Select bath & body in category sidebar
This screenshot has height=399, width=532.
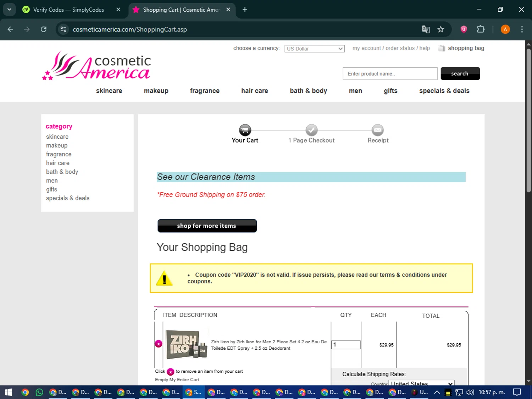click(62, 172)
